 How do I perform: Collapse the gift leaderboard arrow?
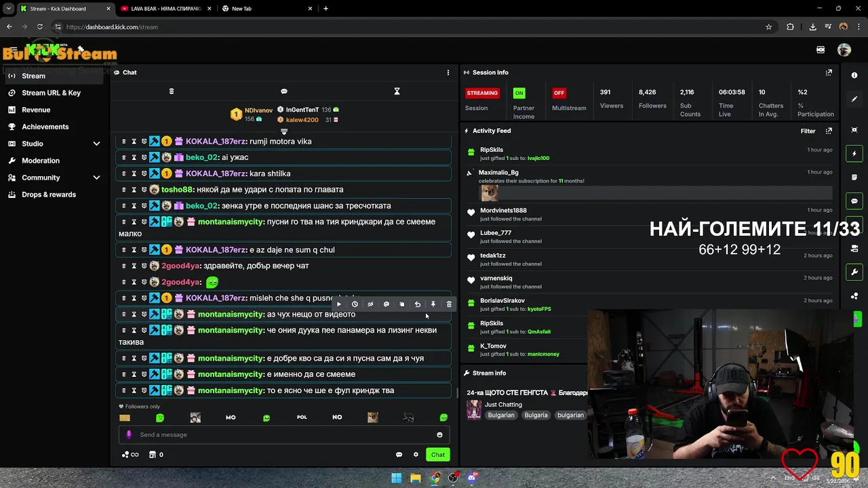(x=284, y=131)
